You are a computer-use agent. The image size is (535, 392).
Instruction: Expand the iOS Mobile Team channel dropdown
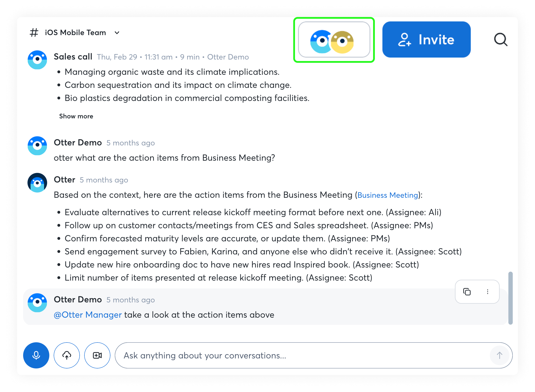(117, 33)
